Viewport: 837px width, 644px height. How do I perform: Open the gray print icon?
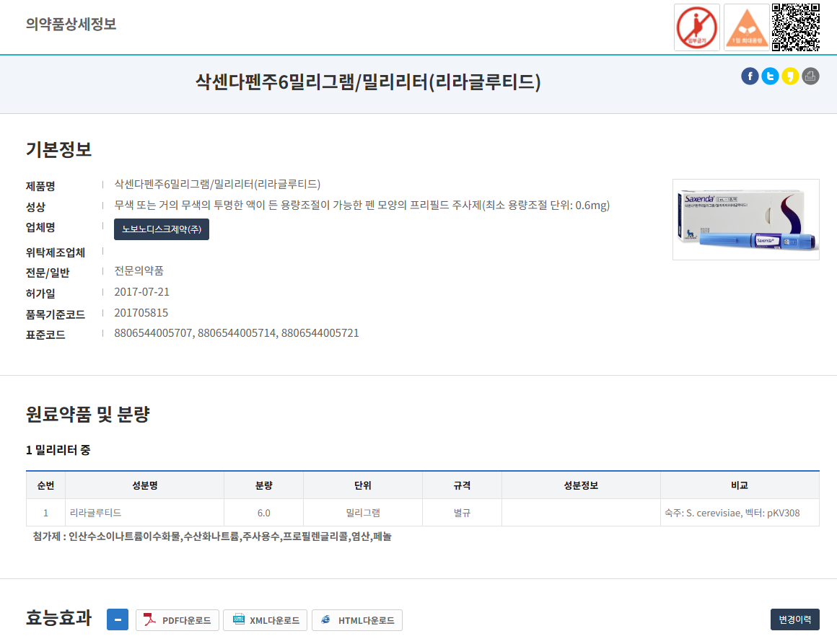click(810, 76)
